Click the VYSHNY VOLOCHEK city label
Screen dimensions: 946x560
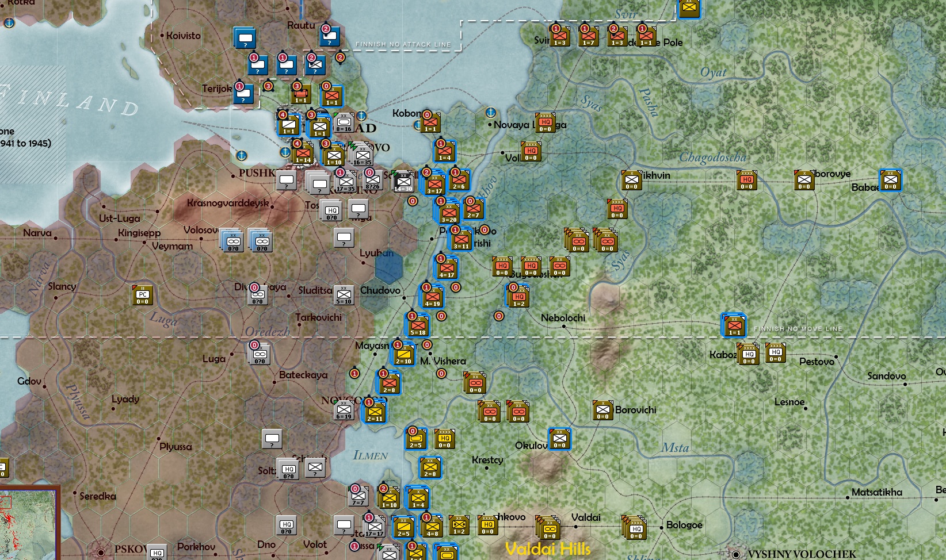point(802,554)
